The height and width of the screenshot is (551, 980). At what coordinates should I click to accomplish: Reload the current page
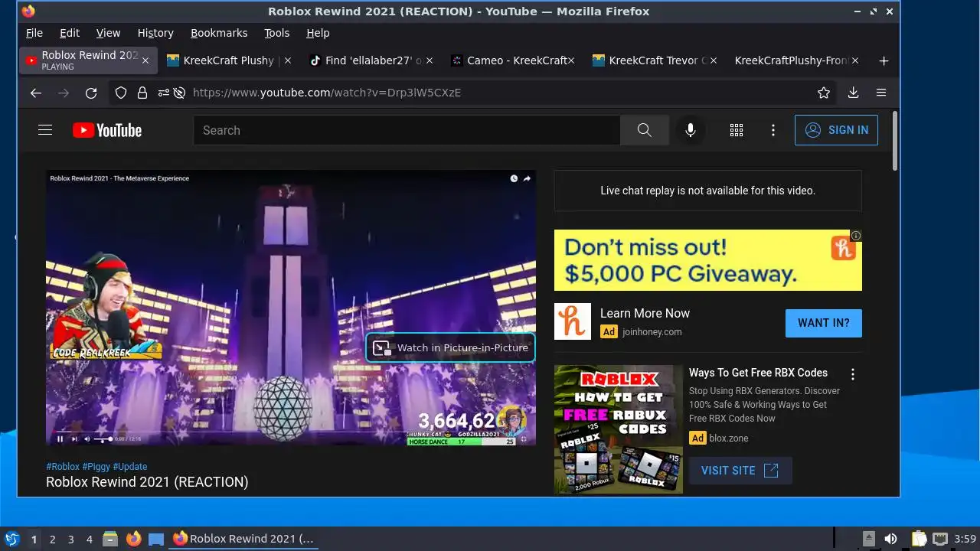pos(91,93)
